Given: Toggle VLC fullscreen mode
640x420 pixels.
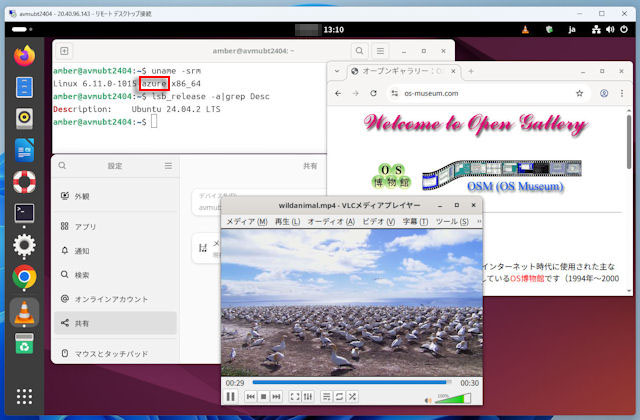Looking at the screenshot, I should tap(295, 397).
